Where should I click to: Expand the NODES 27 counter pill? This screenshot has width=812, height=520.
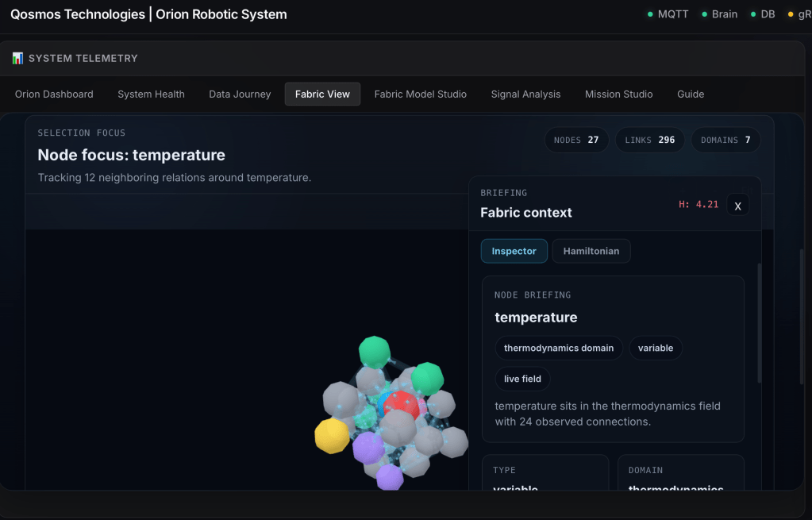coord(576,140)
